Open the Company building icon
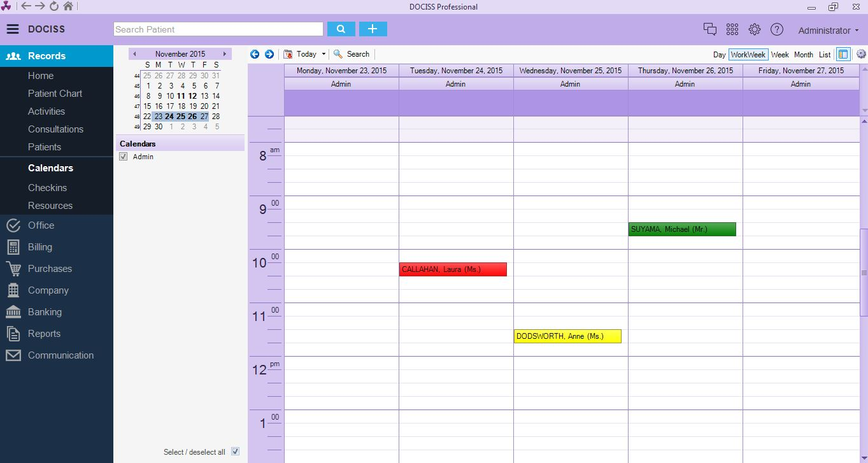This screenshot has width=868, height=463. point(13,290)
